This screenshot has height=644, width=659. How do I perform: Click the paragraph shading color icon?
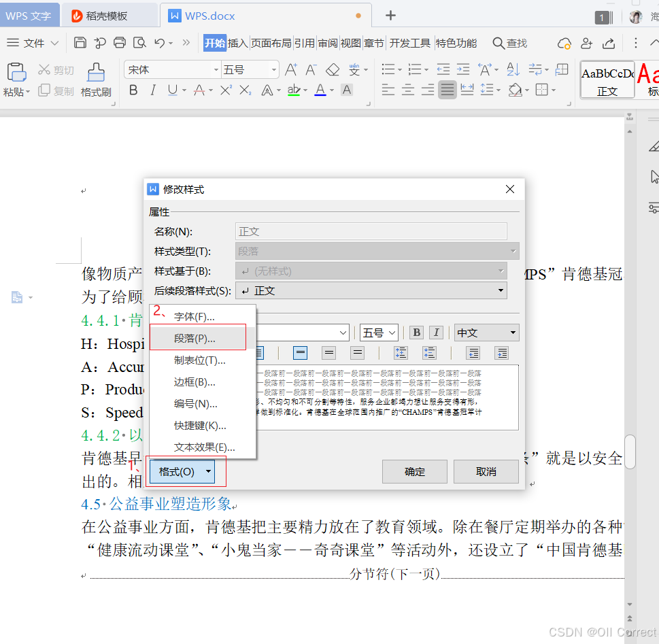(516, 90)
